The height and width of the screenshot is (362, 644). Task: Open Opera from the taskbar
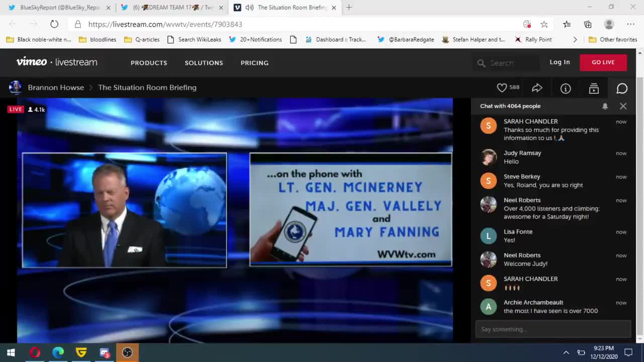point(35,352)
